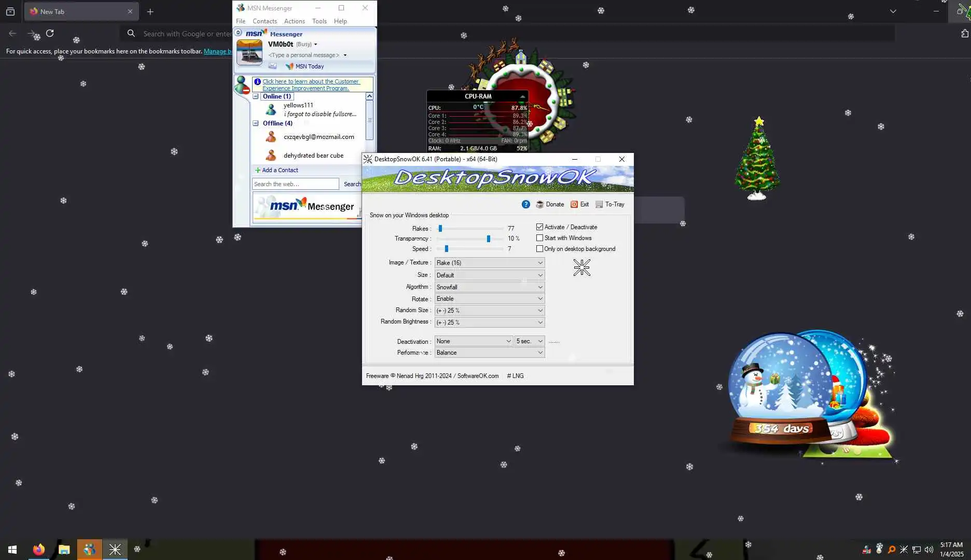
Task: Open the Busy status dropdown next to VM0b0t
Action: point(307,44)
